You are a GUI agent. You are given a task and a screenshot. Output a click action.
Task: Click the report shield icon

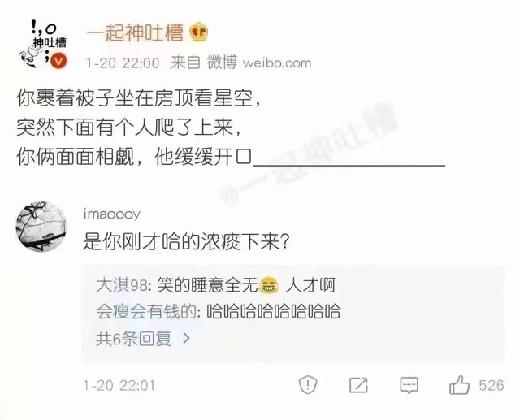click(308, 385)
